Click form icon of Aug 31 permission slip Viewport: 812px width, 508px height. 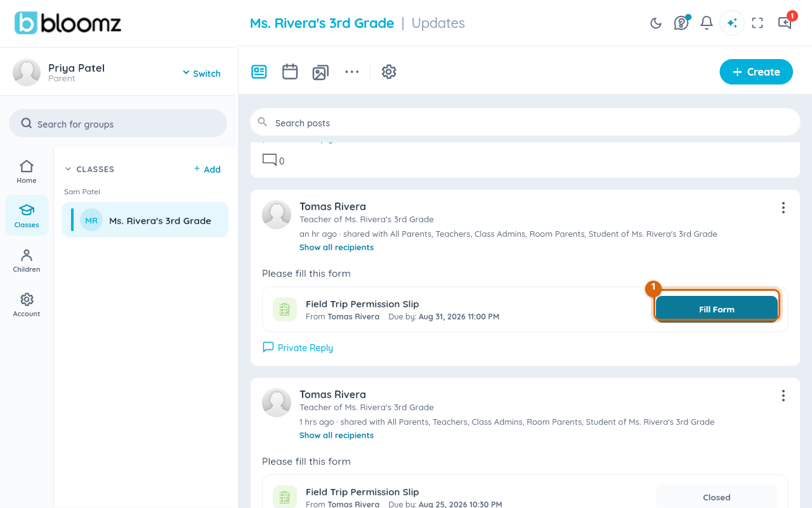[285, 309]
